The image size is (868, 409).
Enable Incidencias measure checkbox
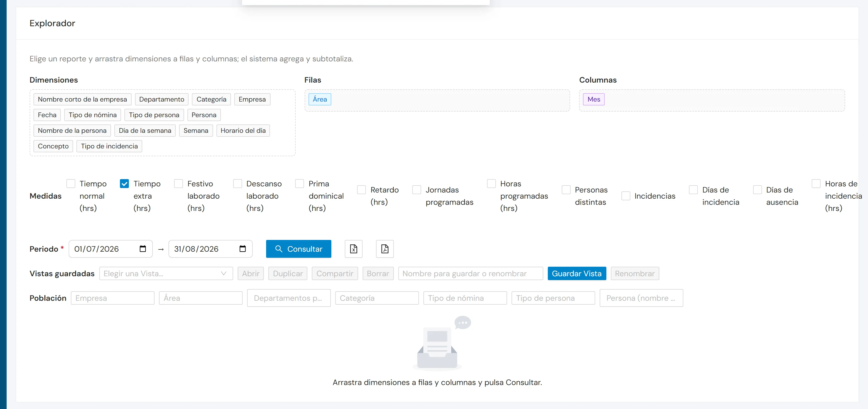click(626, 196)
